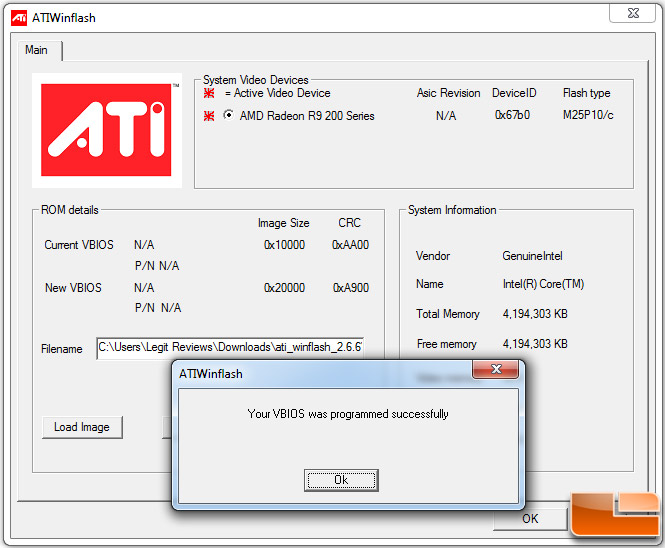Viewport: 665px width, 548px height.
Task: Click the New VBIOS image size 0x20000
Action: tap(284, 288)
